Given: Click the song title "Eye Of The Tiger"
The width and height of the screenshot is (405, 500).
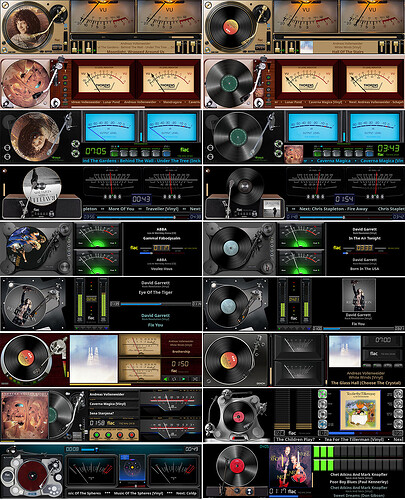Looking at the screenshot, I should (x=156, y=292).
